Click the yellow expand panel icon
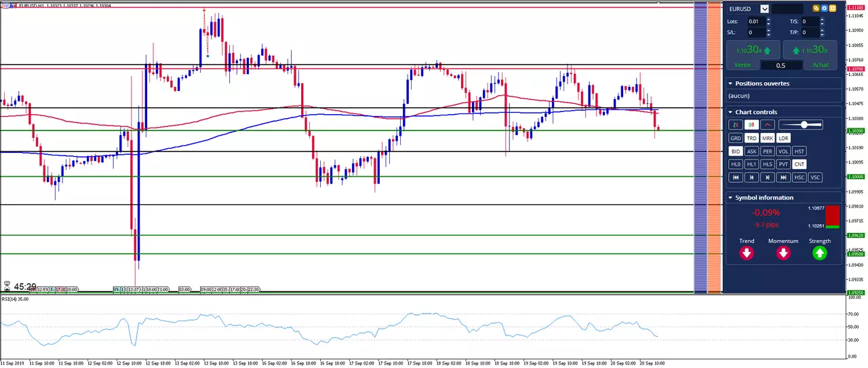This screenshot has height=368, width=868. coord(832,8)
